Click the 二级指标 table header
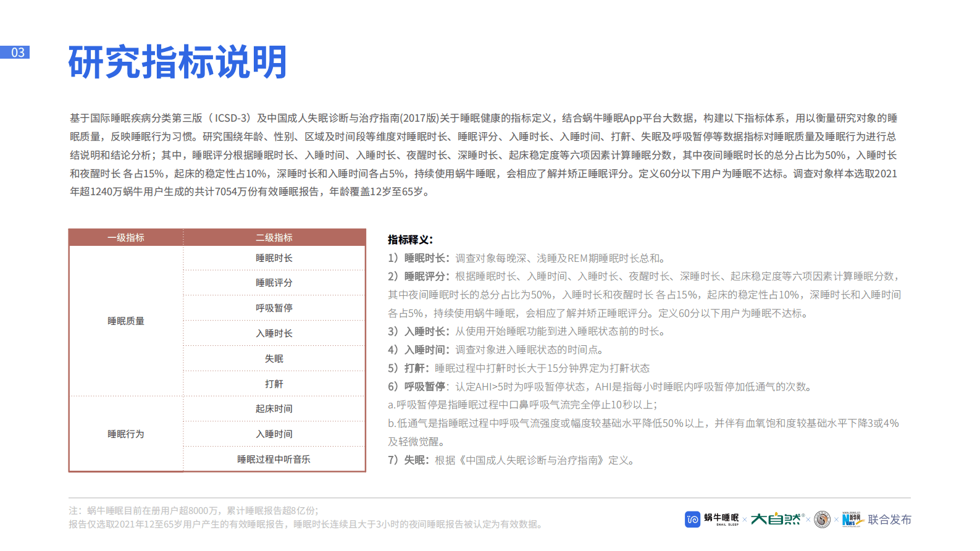Screen dimensions: 980x551 tap(274, 237)
